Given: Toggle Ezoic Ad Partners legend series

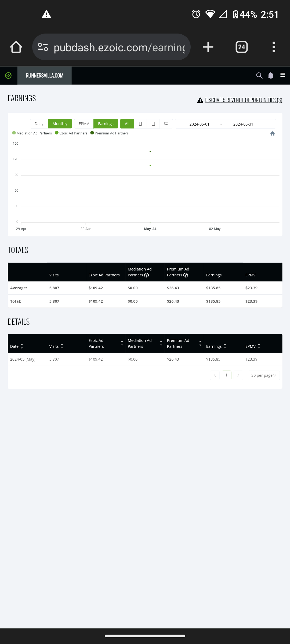Looking at the screenshot, I should point(71,133).
